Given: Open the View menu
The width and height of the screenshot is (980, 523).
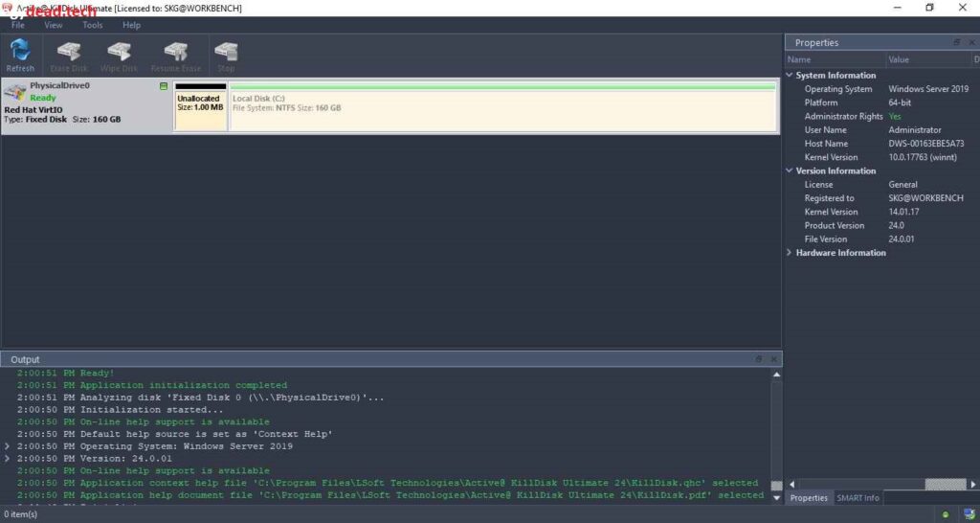Looking at the screenshot, I should tap(54, 25).
